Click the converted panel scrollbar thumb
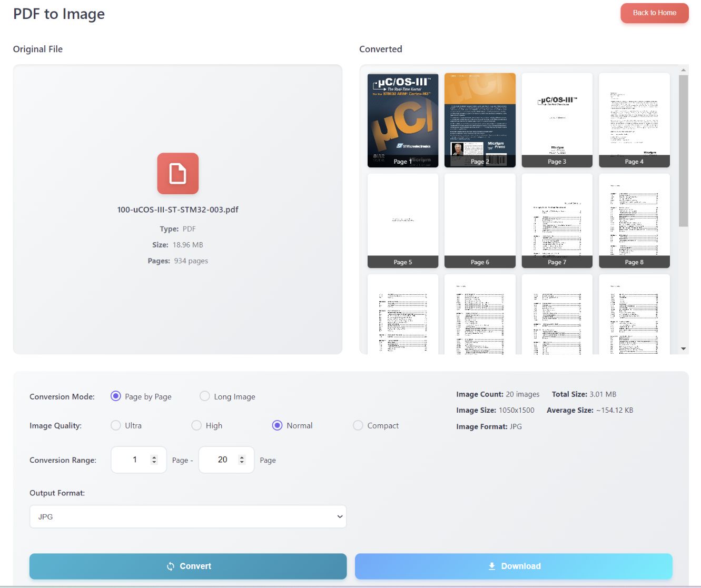Screen dimensions: 701x588 coord(683,151)
